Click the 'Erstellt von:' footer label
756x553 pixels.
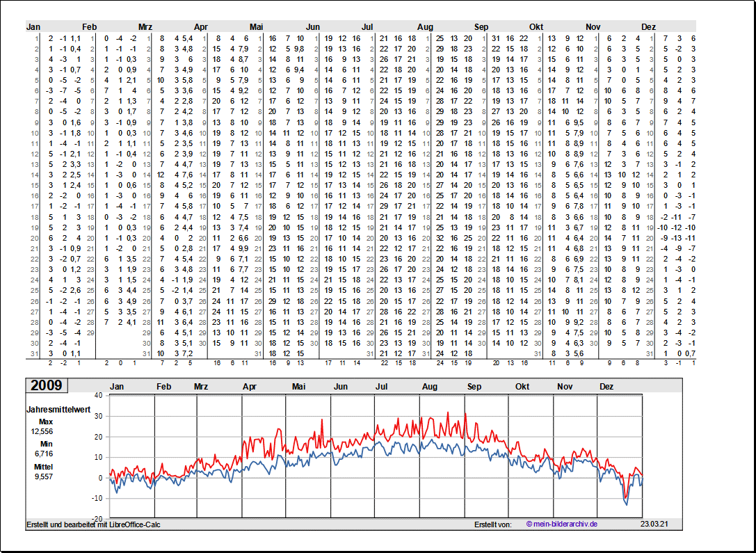(x=492, y=524)
